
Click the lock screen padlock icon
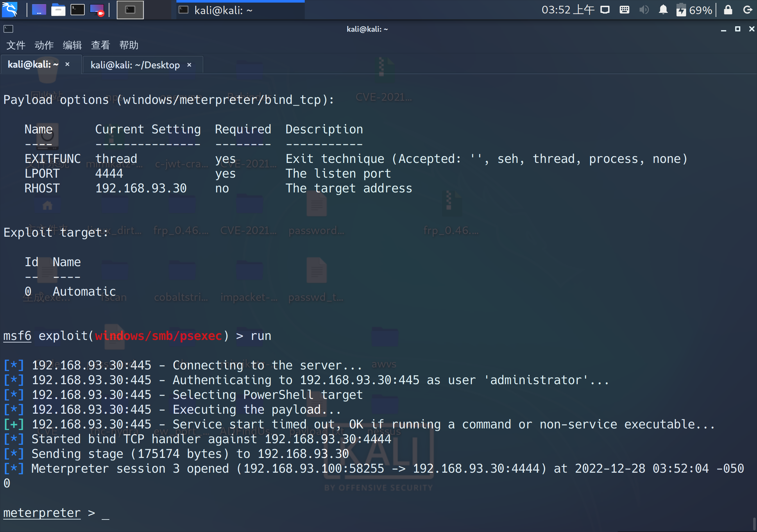pyautogui.click(x=728, y=10)
